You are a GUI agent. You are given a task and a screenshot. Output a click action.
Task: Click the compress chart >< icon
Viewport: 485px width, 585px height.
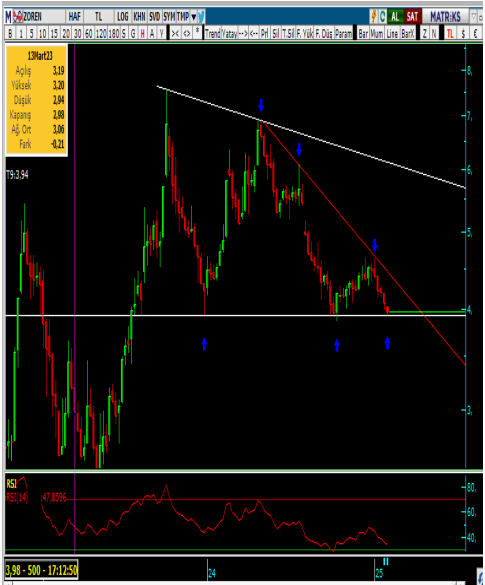(175, 34)
